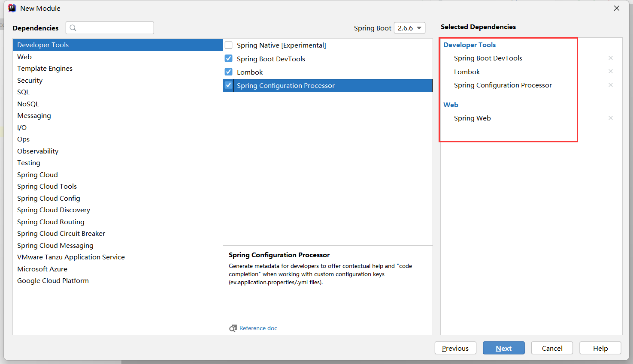Open the Spring Boot version dropdown
The height and width of the screenshot is (364, 633).
pyautogui.click(x=409, y=28)
